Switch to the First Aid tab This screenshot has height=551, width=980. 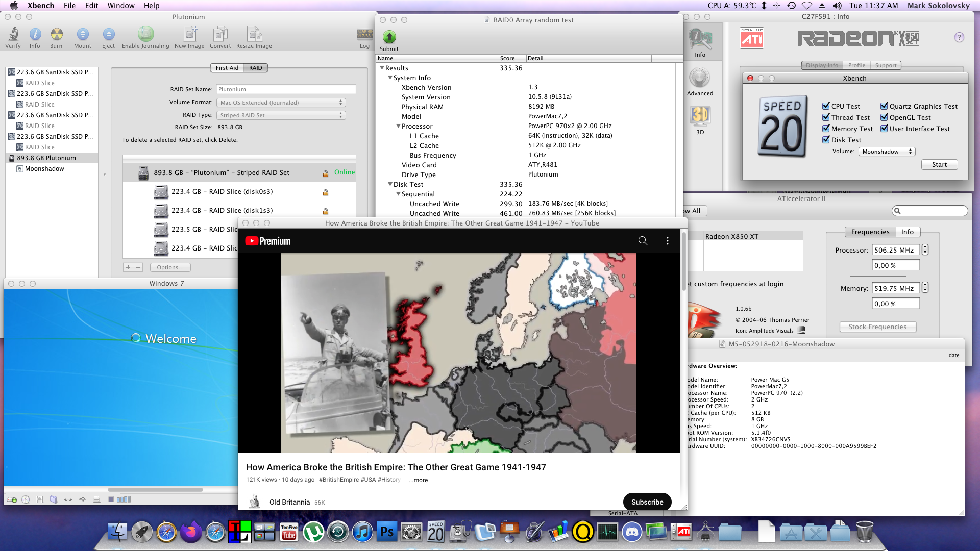pyautogui.click(x=227, y=68)
